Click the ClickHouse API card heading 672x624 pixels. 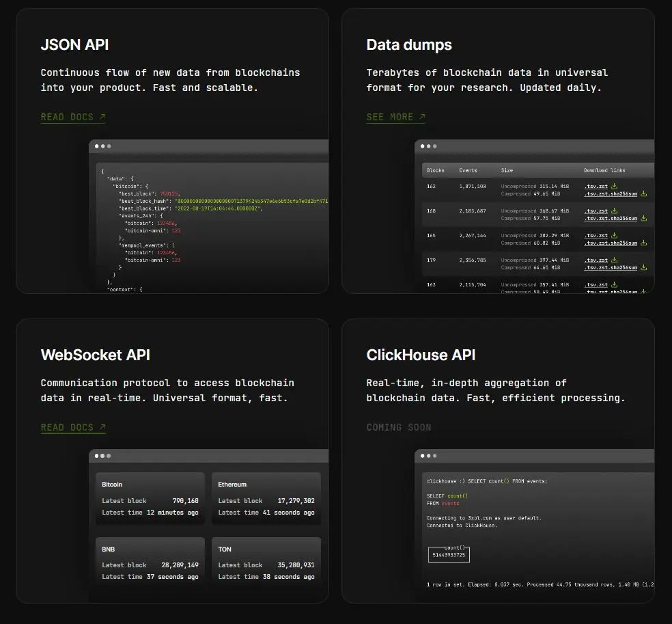point(421,355)
